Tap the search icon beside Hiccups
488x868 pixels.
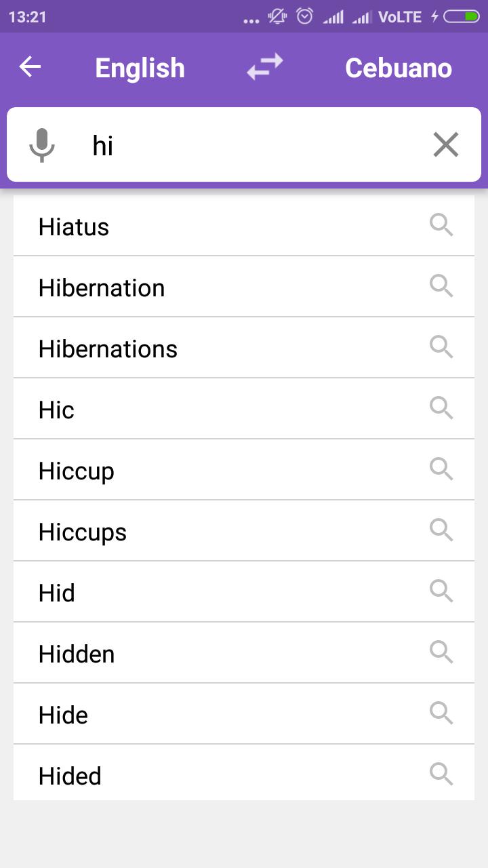(x=441, y=530)
